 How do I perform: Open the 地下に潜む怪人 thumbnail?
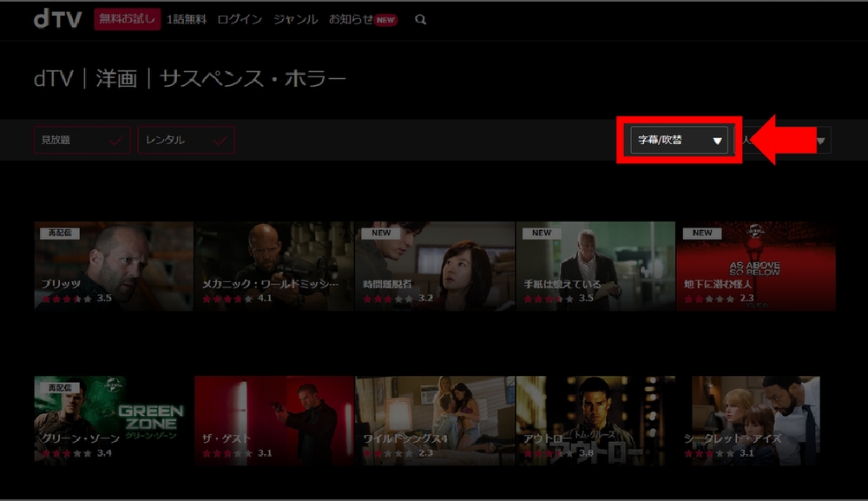tap(756, 267)
